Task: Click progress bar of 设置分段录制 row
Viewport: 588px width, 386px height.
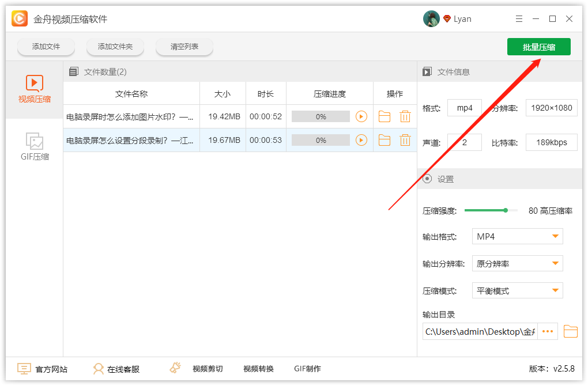Action: point(321,140)
